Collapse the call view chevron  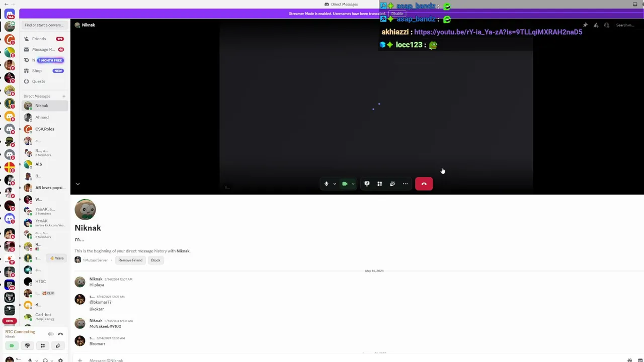coord(77,184)
